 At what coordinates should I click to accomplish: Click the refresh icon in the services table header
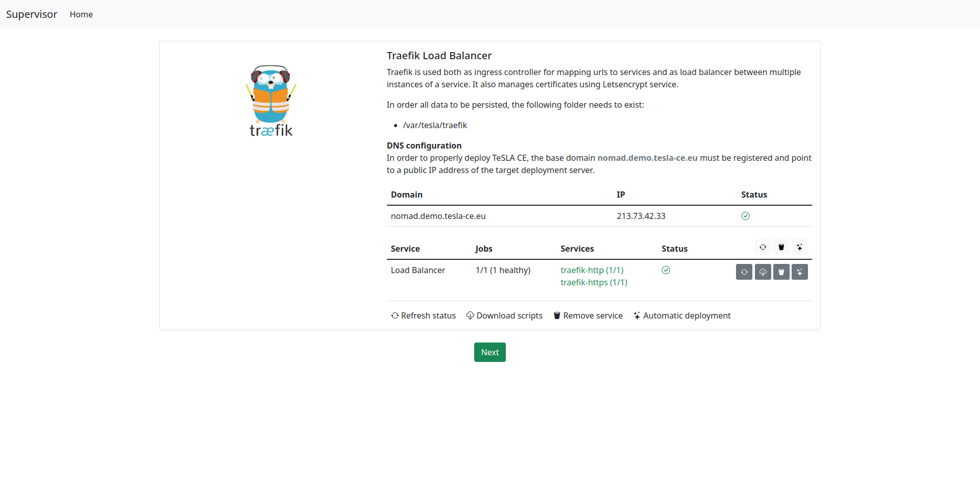[x=763, y=247]
